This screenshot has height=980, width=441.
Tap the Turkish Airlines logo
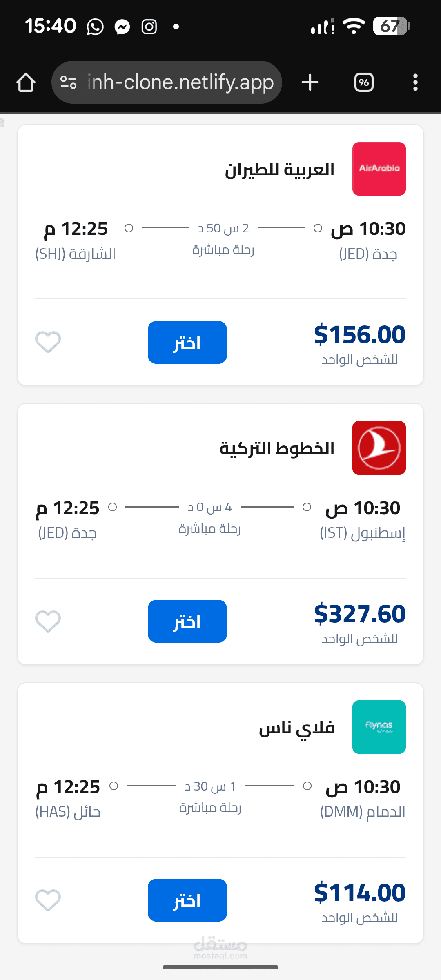point(379,448)
